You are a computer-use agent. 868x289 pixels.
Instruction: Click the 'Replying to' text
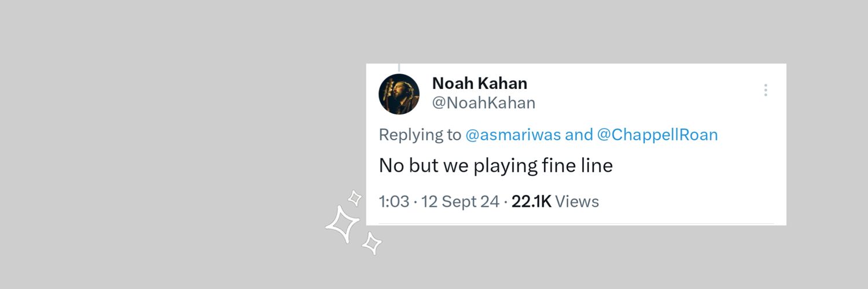(420, 135)
